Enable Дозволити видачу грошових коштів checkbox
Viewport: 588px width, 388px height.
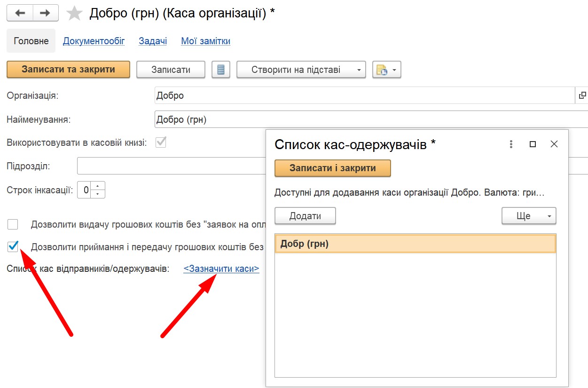point(13,224)
